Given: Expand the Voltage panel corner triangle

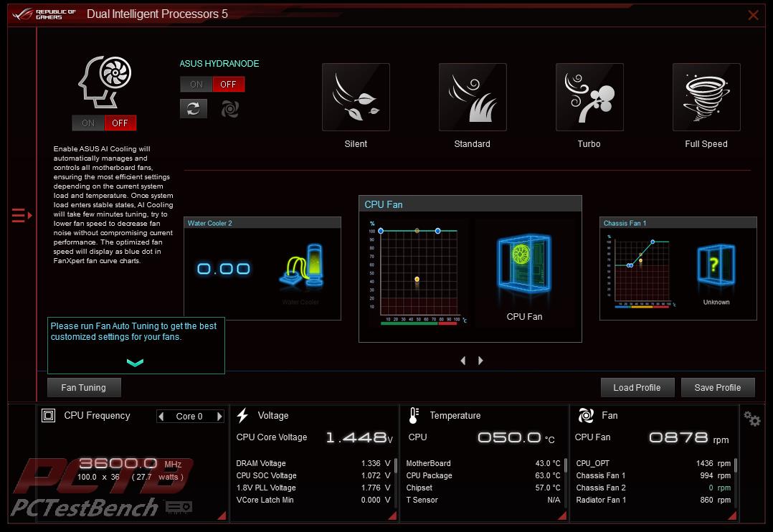Looking at the screenshot, I should pos(392,516).
